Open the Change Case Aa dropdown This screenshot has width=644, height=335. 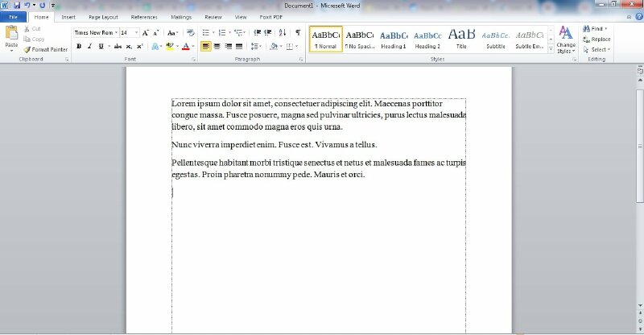tap(172, 32)
